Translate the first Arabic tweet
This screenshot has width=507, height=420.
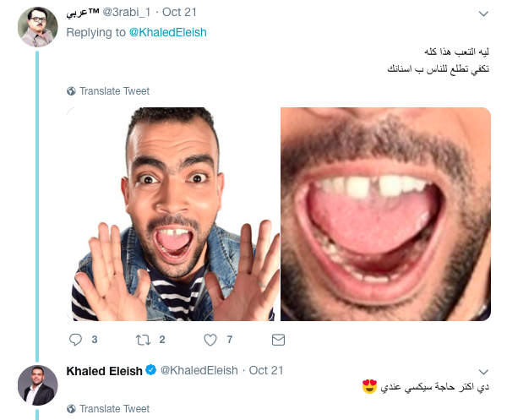pos(114,91)
